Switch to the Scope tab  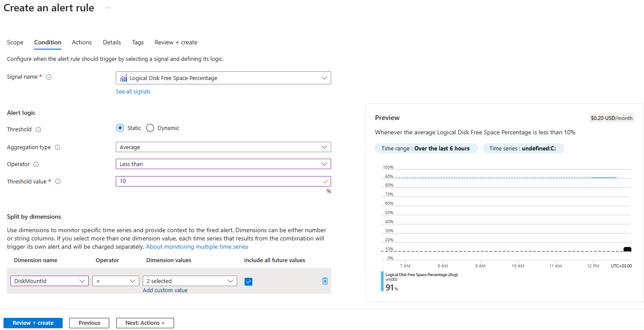(x=15, y=42)
